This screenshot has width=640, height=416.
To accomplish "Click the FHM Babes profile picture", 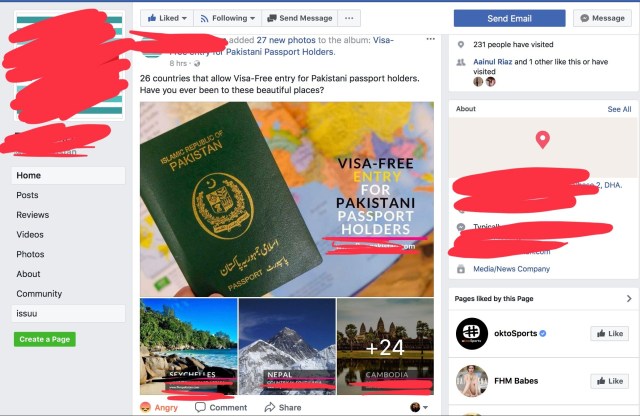I will pyautogui.click(x=471, y=381).
